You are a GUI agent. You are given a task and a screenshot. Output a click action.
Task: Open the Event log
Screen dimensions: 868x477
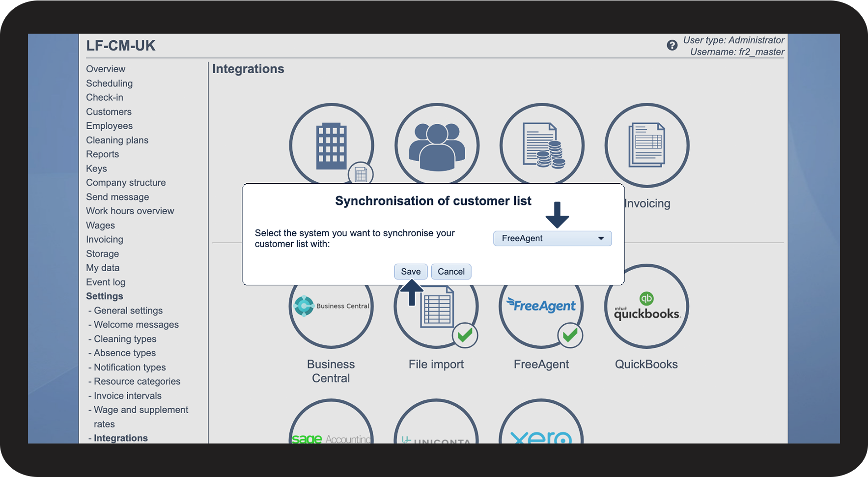point(106,282)
